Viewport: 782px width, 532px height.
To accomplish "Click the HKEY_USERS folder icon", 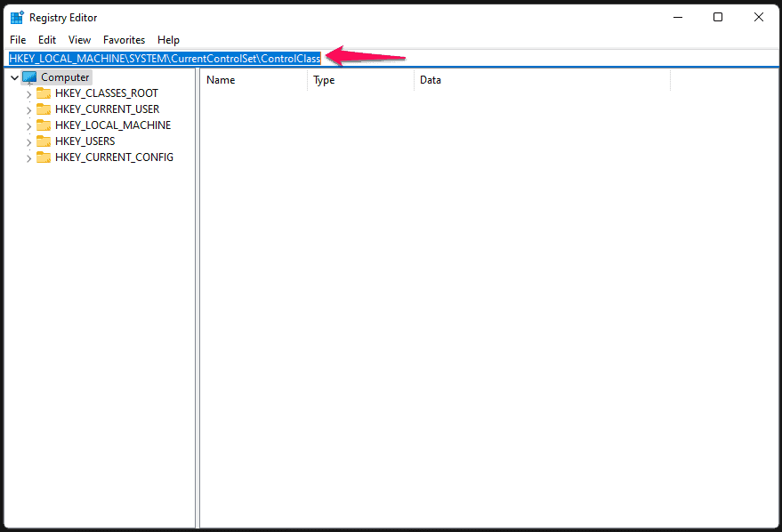I will click(x=44, y=141).
